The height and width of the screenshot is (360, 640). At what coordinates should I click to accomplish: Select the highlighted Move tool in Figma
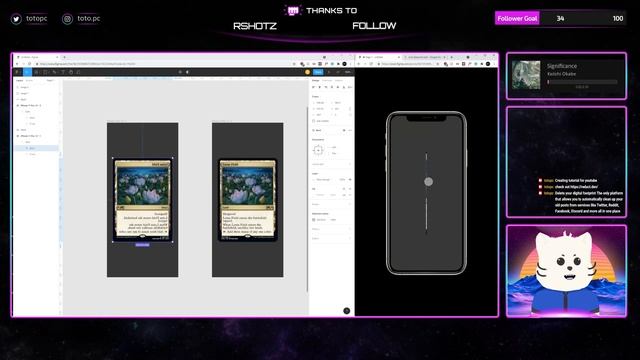[x=27, y=72]
